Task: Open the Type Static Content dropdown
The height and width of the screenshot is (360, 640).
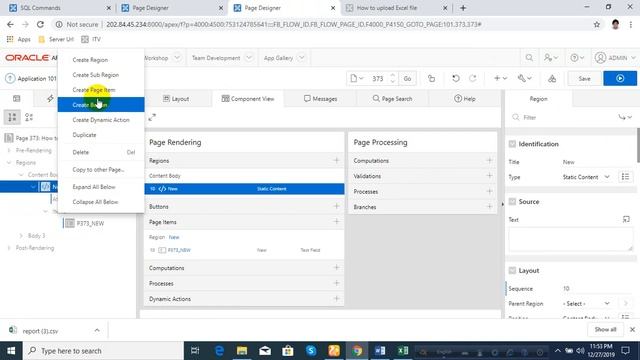Action: pyautogui.click(x=586, y=177)
